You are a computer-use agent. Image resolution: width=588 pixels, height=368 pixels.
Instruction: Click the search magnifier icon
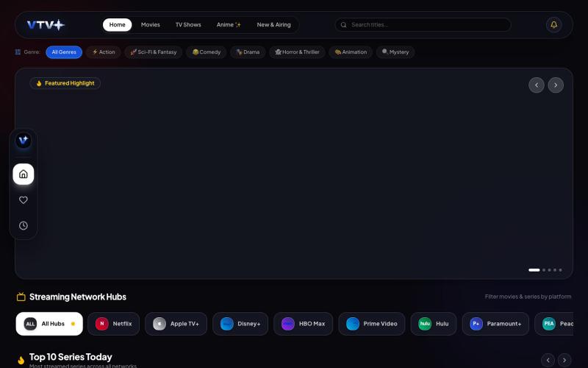343,25
